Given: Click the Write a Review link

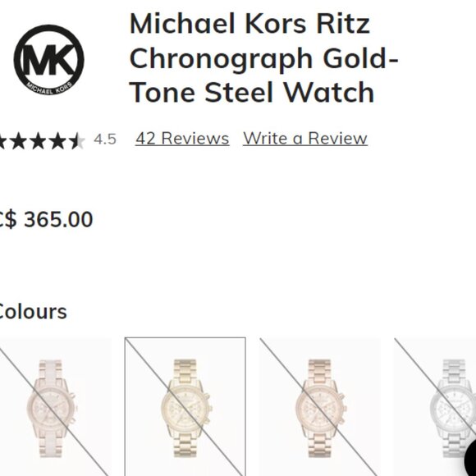Looking at the screenshot, I should pos(305,139).
